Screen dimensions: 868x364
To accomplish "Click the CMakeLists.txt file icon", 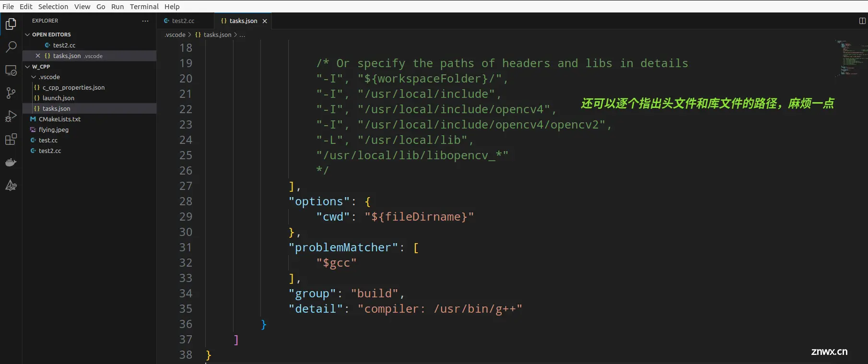I will pos(33,119).
